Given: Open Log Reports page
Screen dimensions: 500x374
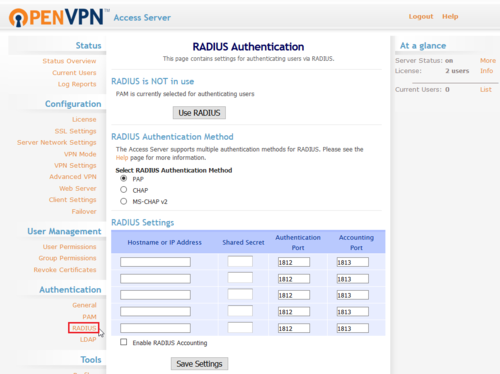Looking at the screenshot, I should click(77, 84).
